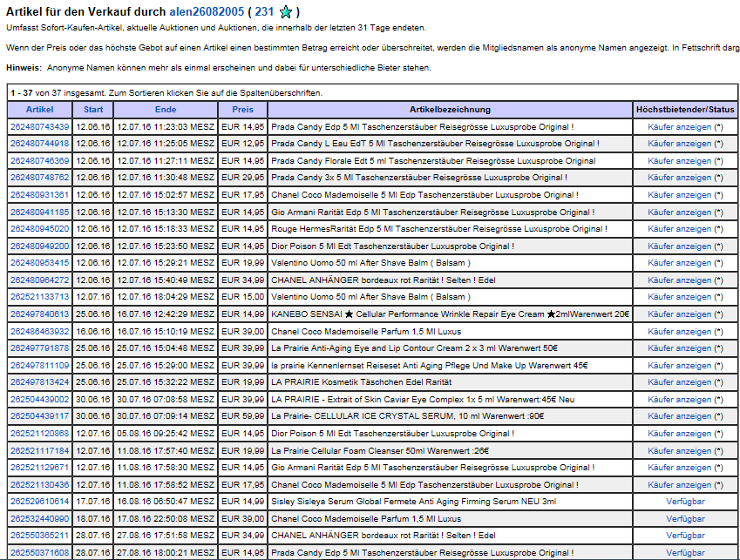Open item number 262504439002
Image resolution: width=740 pixels, height=560 pixels.
39,399
